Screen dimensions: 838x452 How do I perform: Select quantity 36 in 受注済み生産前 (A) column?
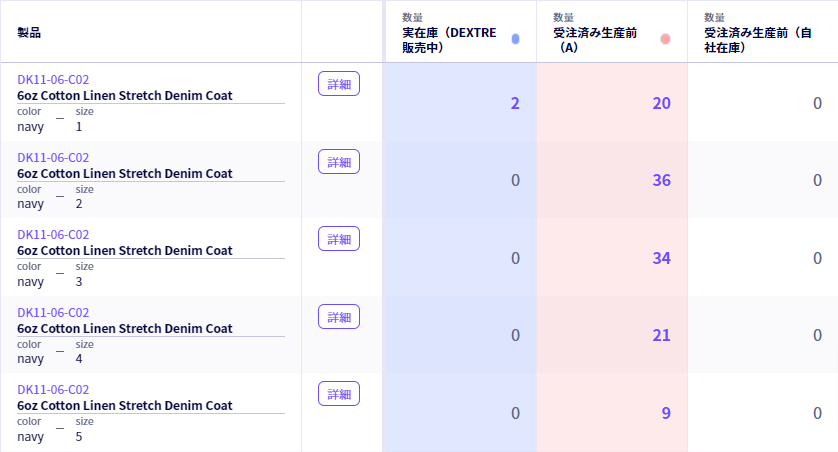coord(661,180)
